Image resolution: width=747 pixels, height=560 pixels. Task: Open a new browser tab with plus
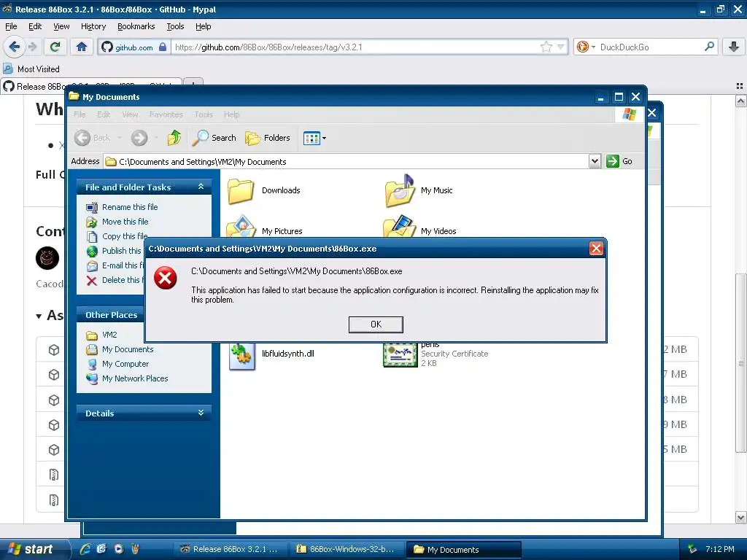pos(193,84)
